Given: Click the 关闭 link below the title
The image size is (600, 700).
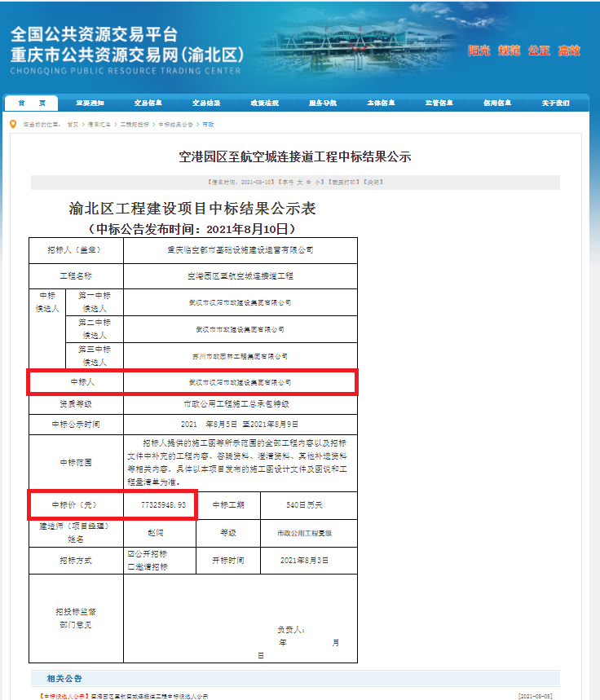Looking at the screenshot, I should point(373,181).
